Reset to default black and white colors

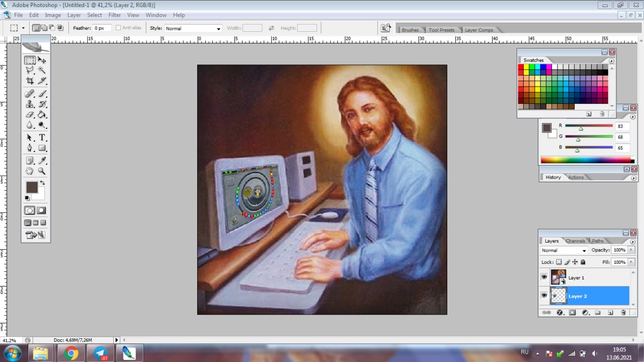click(27, 198)
